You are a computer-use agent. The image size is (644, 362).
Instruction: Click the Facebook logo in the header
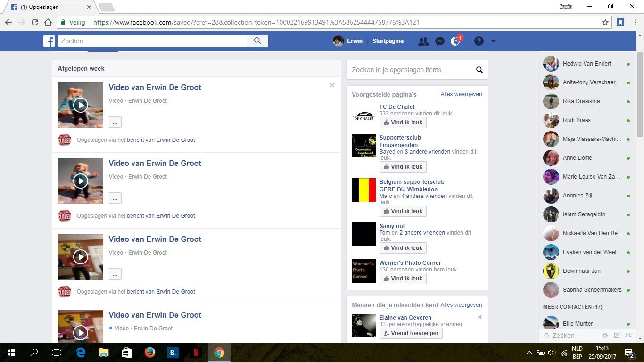[x=49, y=41]
